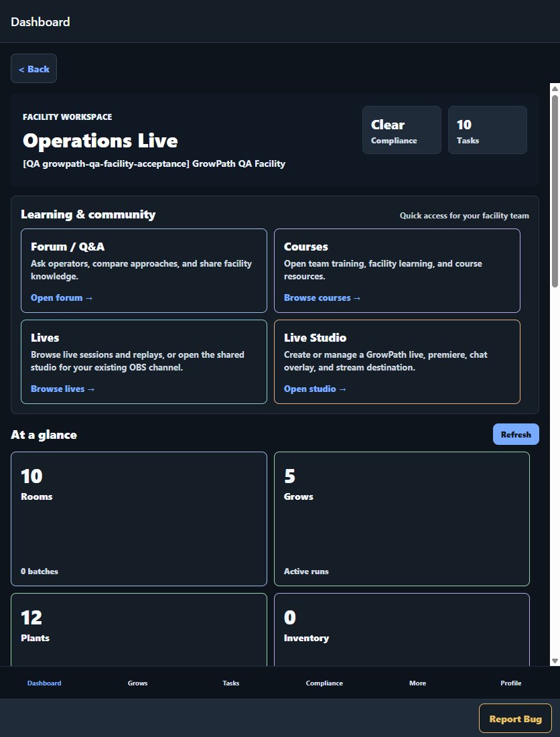This screenshot has width=560, height=737.
Task: Switch to the Compliance bottom tab
Action: (324, 683)
